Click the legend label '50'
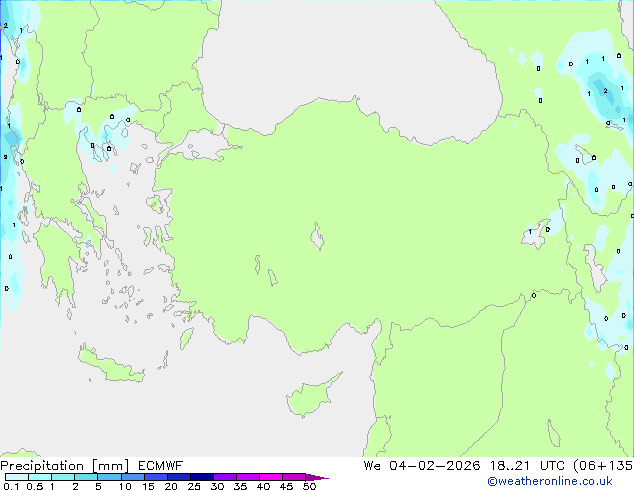The width and height of the screenshot is (634, 490). point(310,486)
